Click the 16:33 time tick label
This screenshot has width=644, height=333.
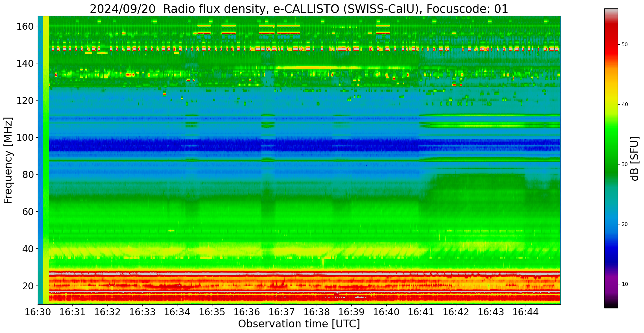[x=142, y=312]
